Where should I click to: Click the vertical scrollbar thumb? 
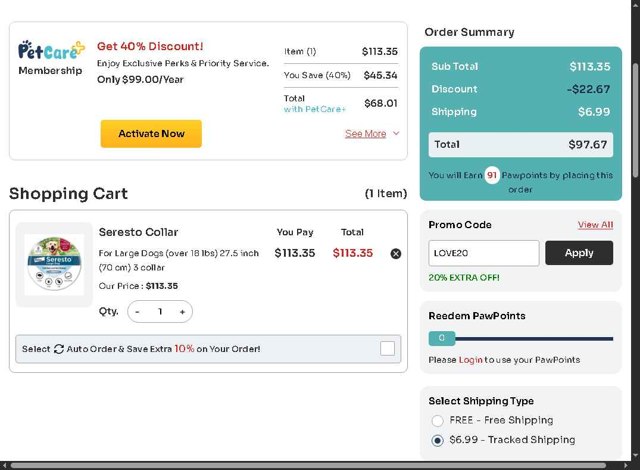636,120
